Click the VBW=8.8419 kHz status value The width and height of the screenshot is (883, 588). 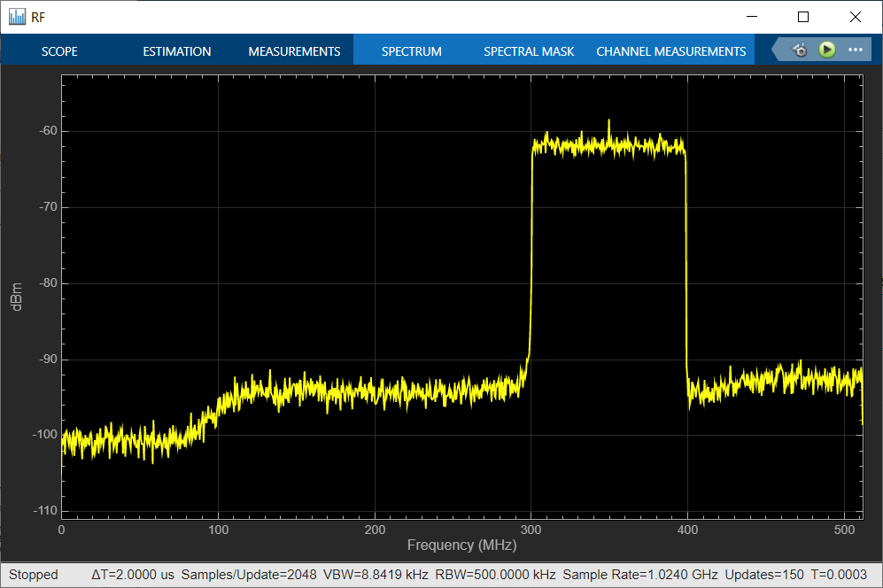[376, 575]
